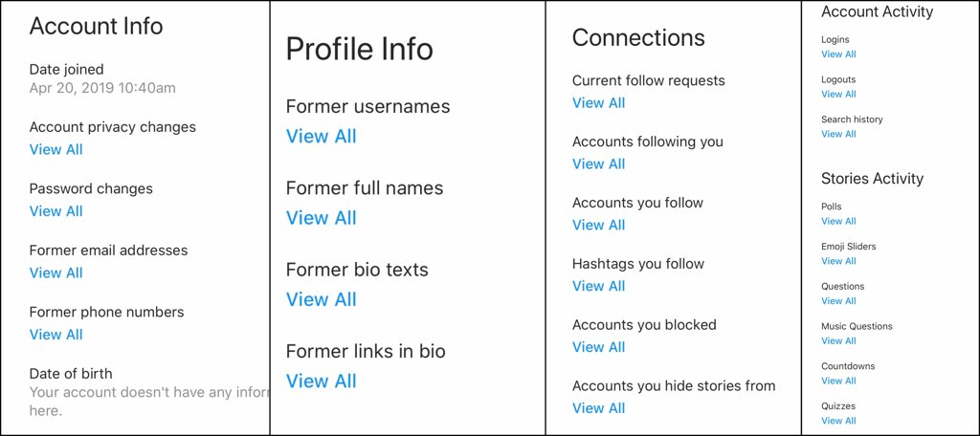980x436 pixels.
Task: View all Accounts you follow
Action: [x=598, y=226]
